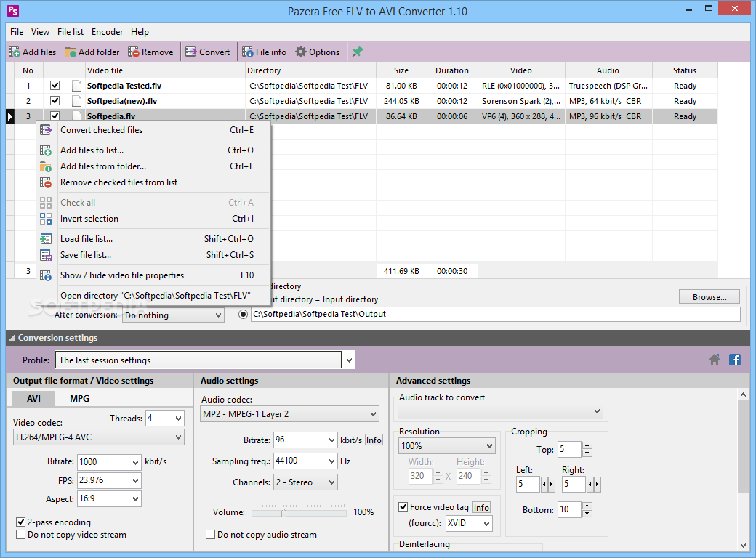This screenshot has height=558, width=756.
Task: Click scroll-down arrow in Advanced settings
Action: pos(744,546)
